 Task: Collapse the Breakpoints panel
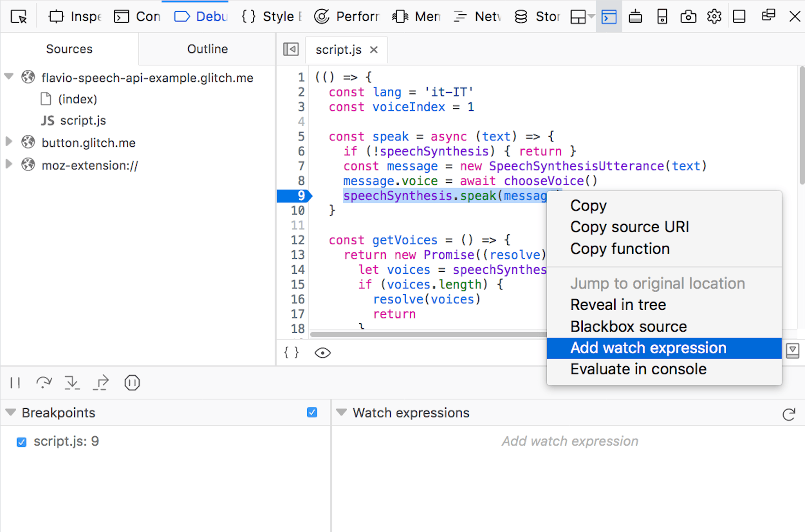[10, 413]
